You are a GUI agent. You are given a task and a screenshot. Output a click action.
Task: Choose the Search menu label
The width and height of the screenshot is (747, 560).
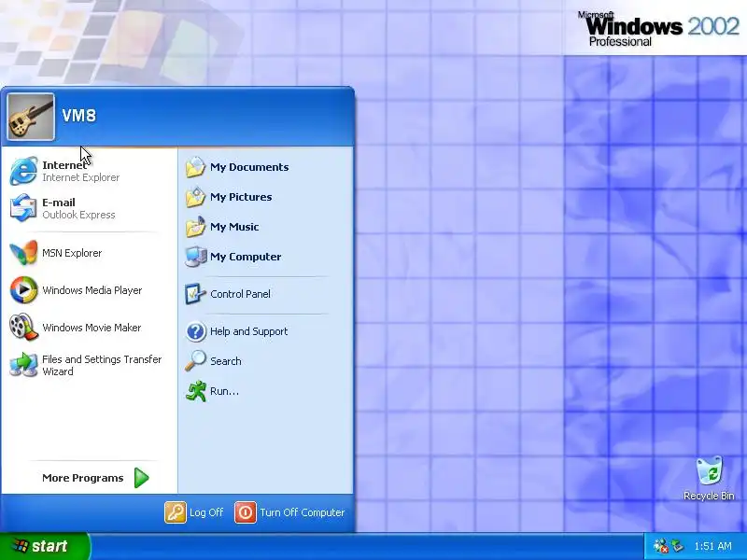point(225,361)
